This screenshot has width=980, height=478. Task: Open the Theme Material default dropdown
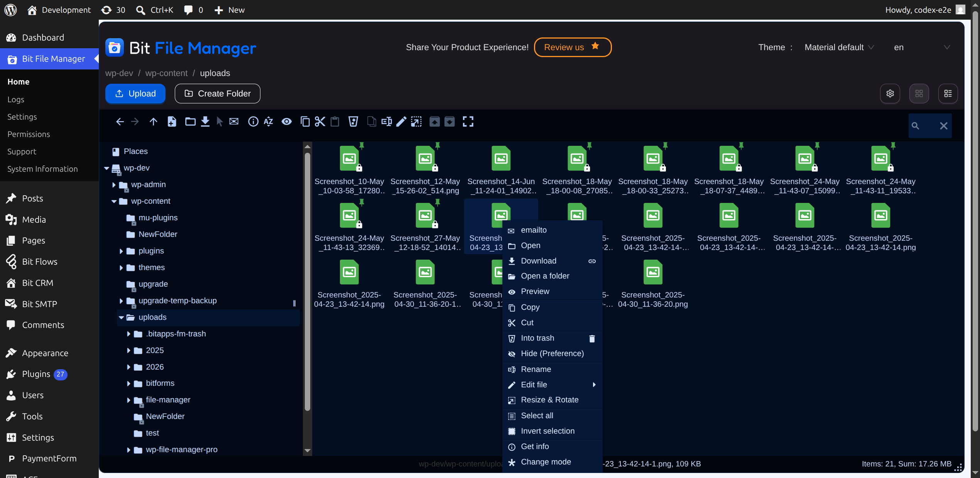[x=839, y=47]
